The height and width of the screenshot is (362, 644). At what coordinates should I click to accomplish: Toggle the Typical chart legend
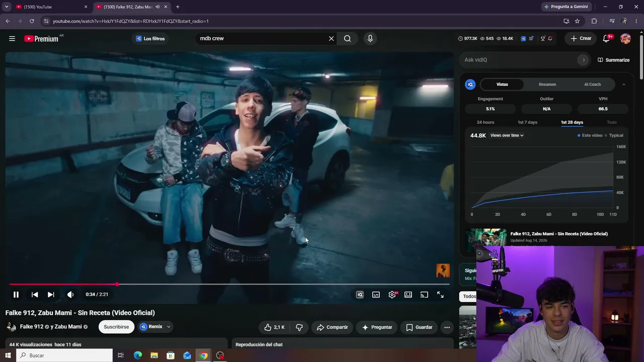click(x=614, y=135)
